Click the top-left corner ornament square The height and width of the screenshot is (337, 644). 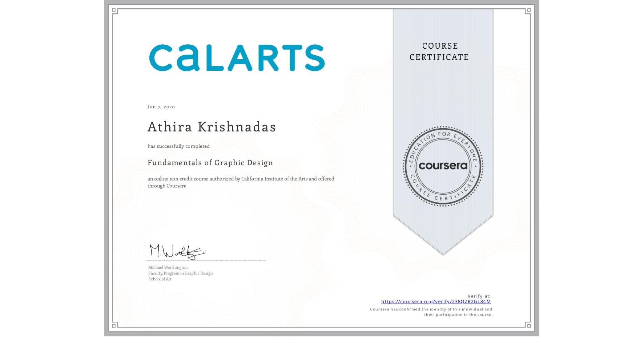point(113,10)
